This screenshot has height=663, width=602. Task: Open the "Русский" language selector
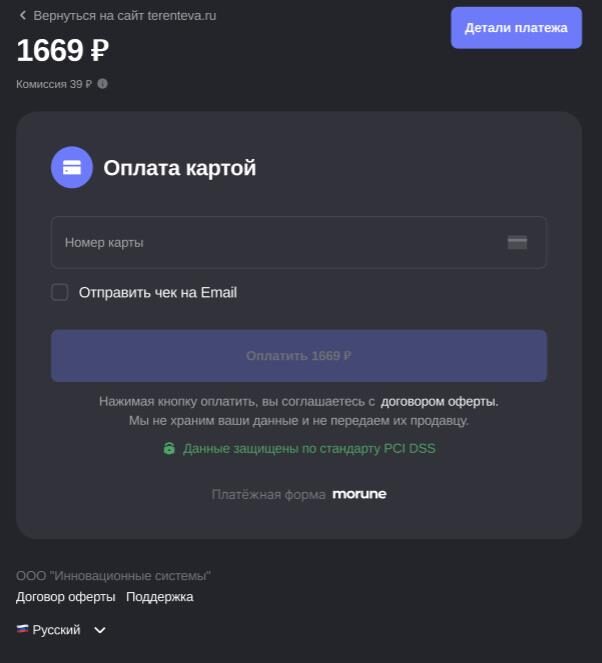[57, 630]
